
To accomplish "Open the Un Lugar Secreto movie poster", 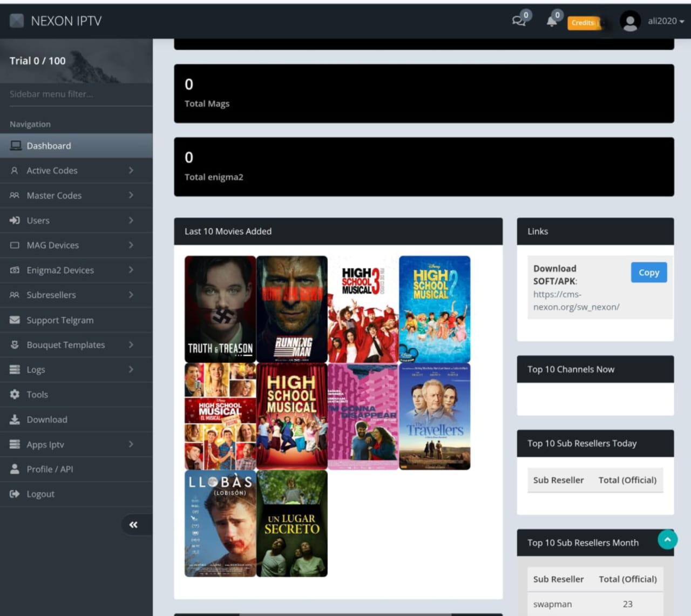I will tap(292, 523).
